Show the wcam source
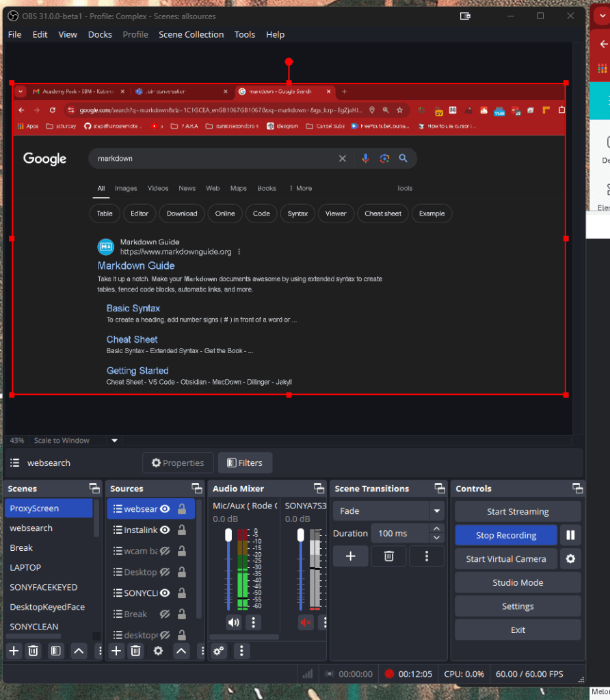 click(x=165, y=551)
